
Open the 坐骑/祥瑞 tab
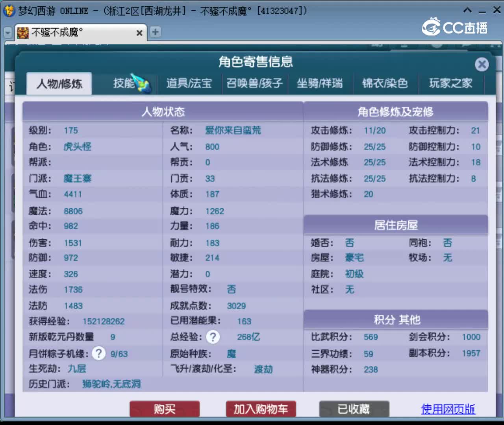point(320,83)
